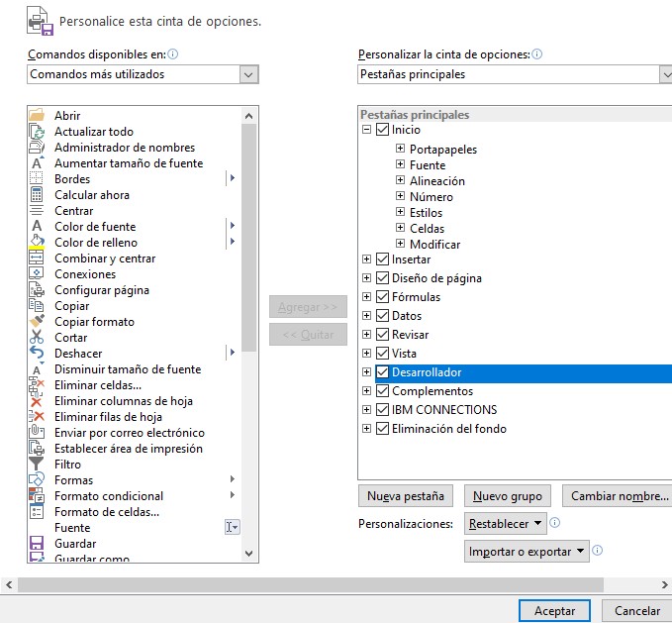The width and height of the screenshot is (672, 623).
Task: Toggle the Complementos checkbox
Action: point(383,391)
